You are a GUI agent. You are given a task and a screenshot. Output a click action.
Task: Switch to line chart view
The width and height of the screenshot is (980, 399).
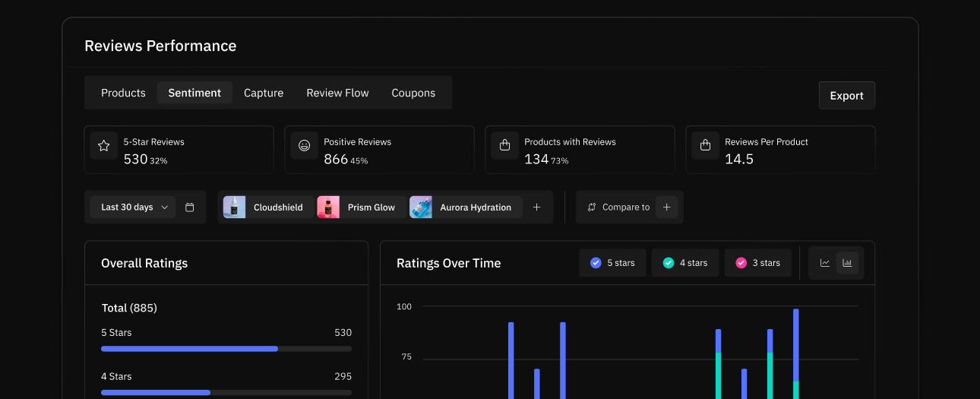pyautogui.click(x=825, y=263)
